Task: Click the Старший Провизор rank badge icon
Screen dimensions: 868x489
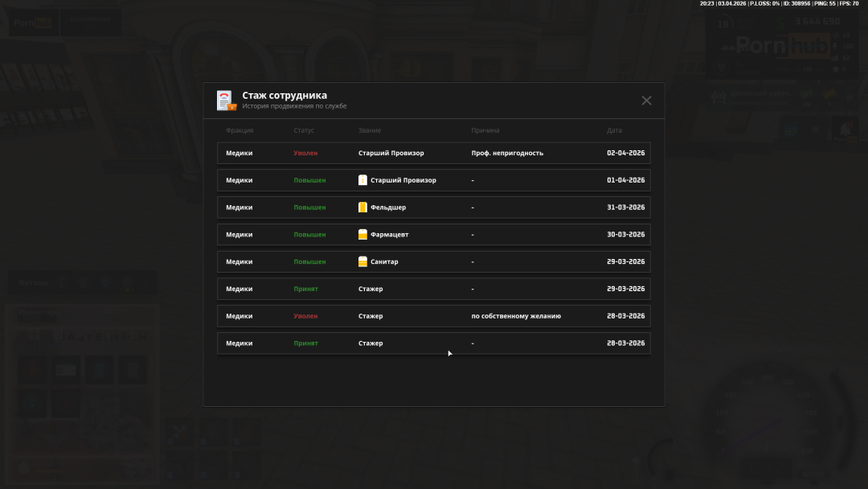Action: 362,180
